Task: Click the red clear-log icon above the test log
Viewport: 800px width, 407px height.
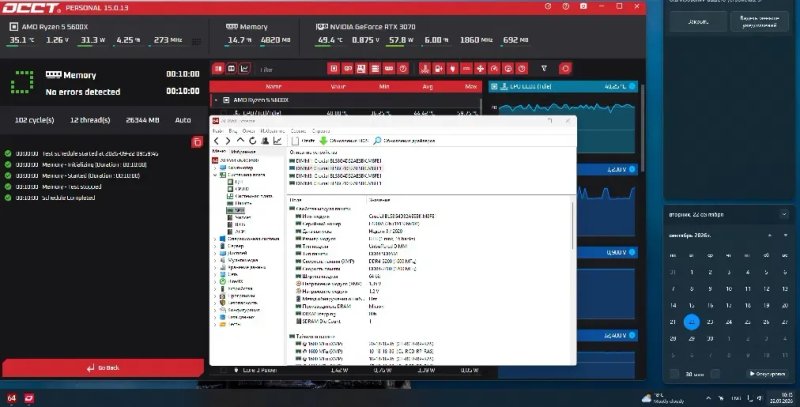Action: (197, 142)
